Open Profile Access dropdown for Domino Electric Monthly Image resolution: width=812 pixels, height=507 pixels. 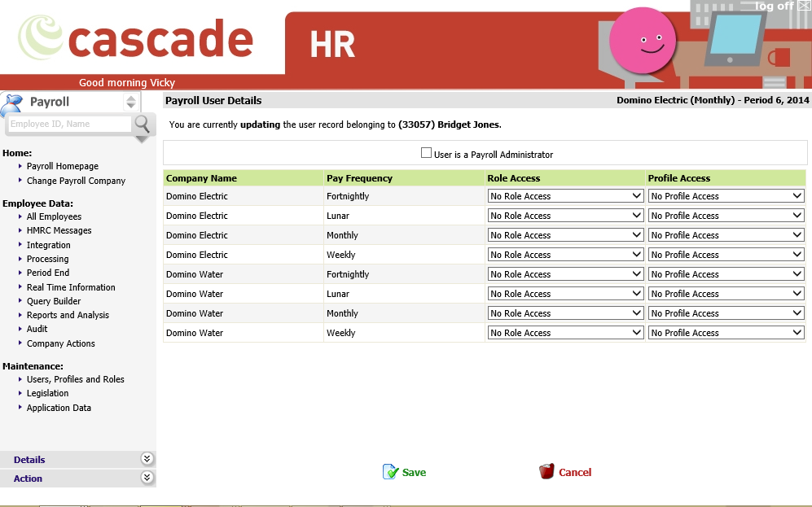click(x=726, y=235)
